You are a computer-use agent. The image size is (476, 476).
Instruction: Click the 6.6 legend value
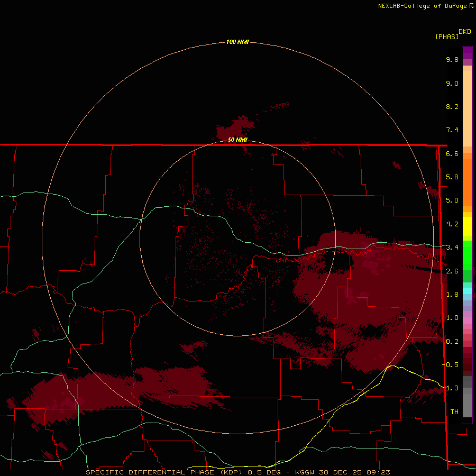(x=452, y=153)
